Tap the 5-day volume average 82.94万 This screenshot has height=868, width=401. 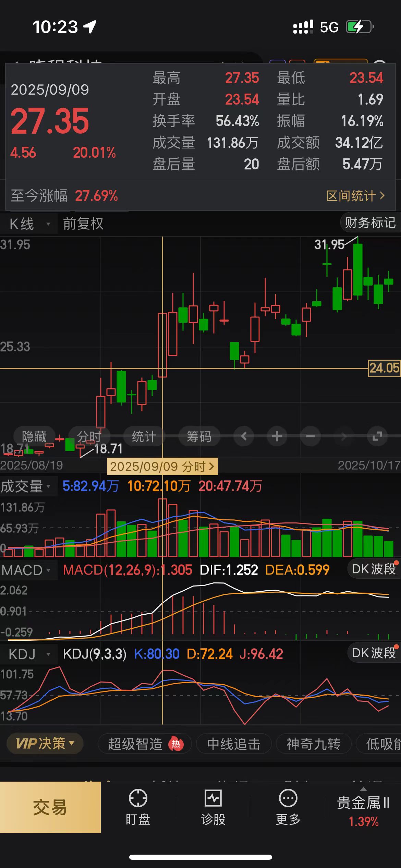[91, 486]
